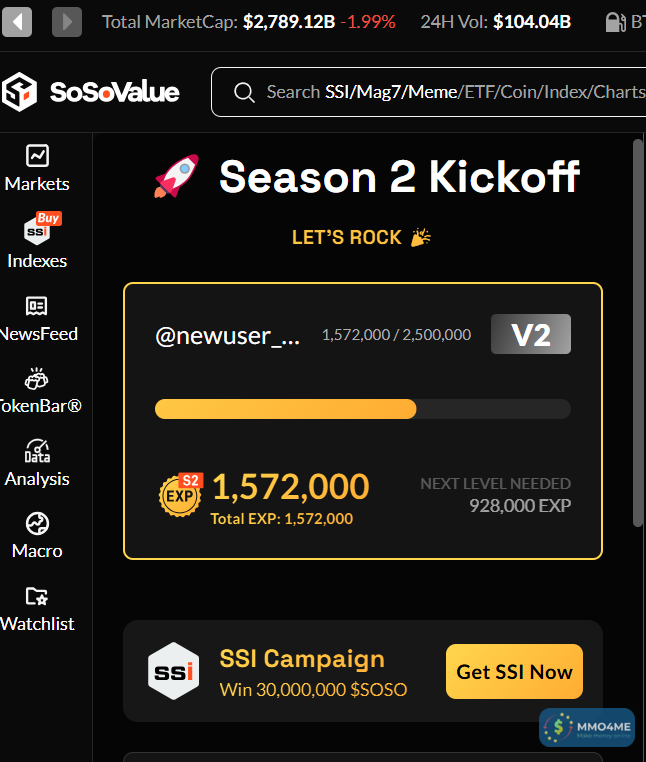Click the ticker left arrow button
Screen dimensions: 646x762
pyautogui.click(x=17, y=21)
